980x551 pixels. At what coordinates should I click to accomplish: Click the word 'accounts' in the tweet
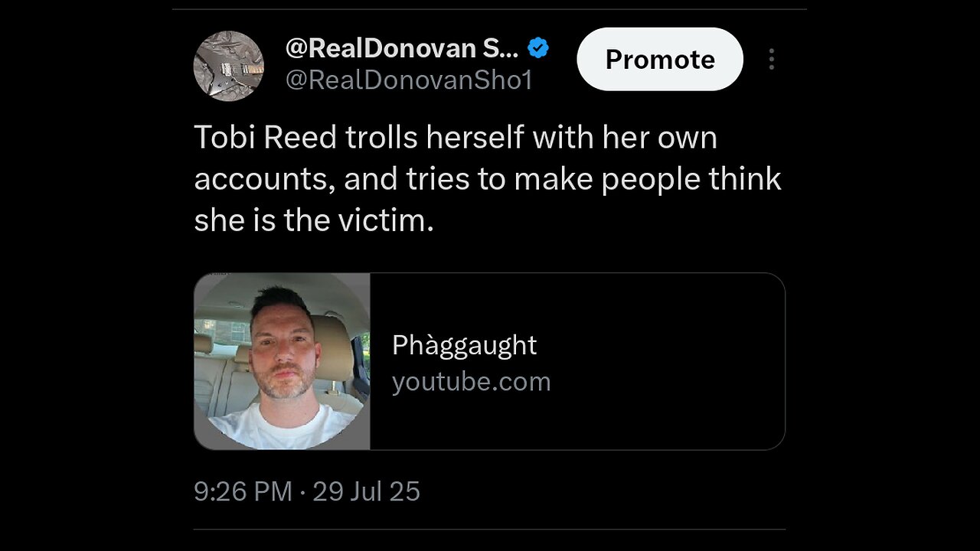tap(263, 179)
